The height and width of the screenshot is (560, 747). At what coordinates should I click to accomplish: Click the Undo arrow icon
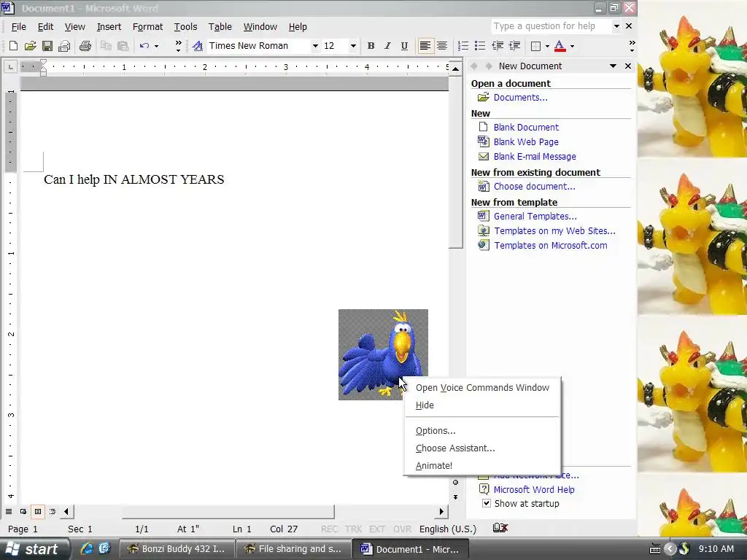pyautogui.click(x=144, y=46)
